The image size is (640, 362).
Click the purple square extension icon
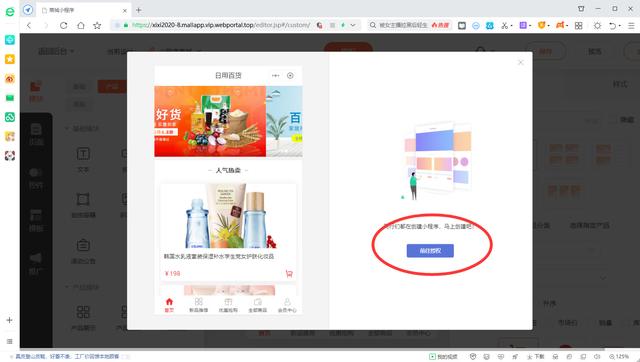tap(523, 25)
